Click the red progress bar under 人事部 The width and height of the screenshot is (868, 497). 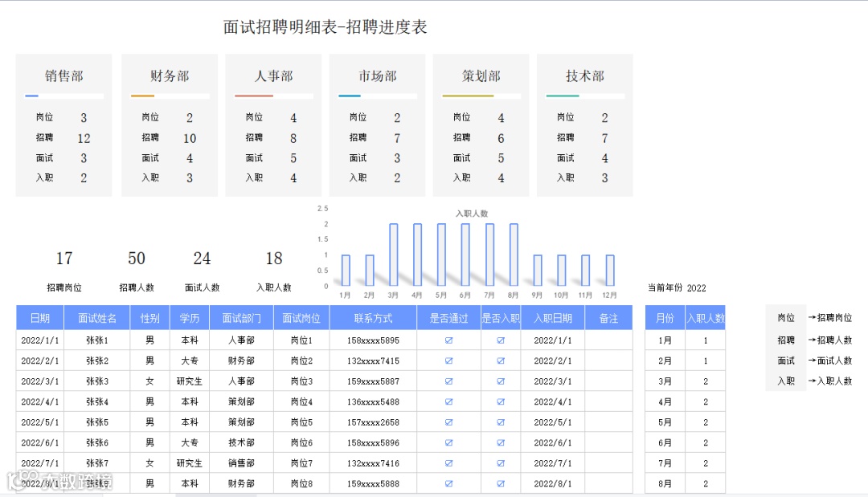[x=254, y=96]
